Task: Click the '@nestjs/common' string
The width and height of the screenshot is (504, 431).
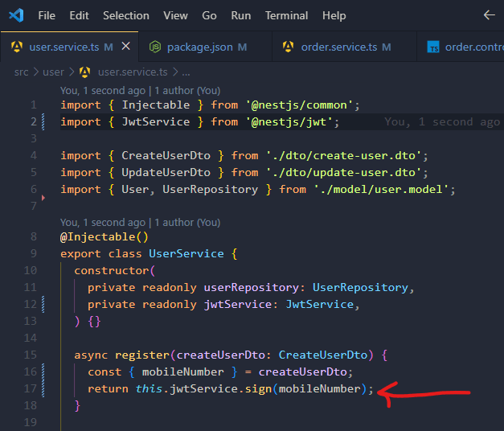Action: tap(299, 105)
